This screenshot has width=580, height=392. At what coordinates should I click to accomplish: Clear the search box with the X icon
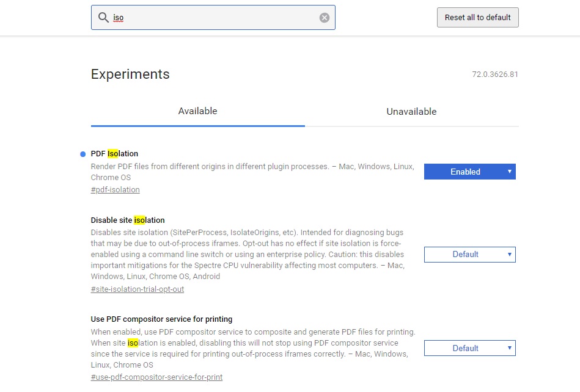(325, 18)
